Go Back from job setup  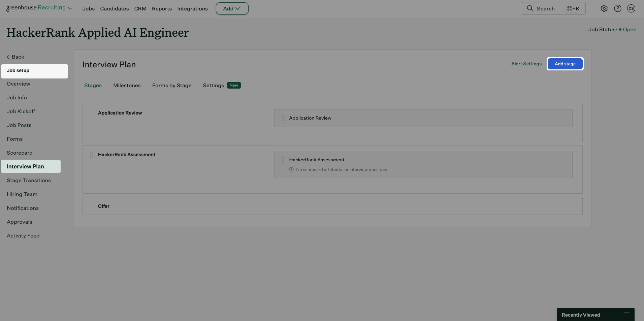click(15, 57)
